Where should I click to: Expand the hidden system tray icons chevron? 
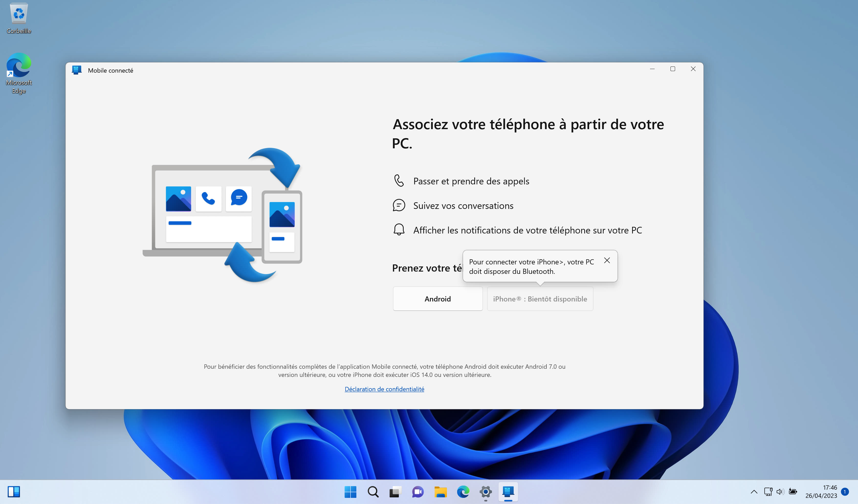tap(754, 492)
